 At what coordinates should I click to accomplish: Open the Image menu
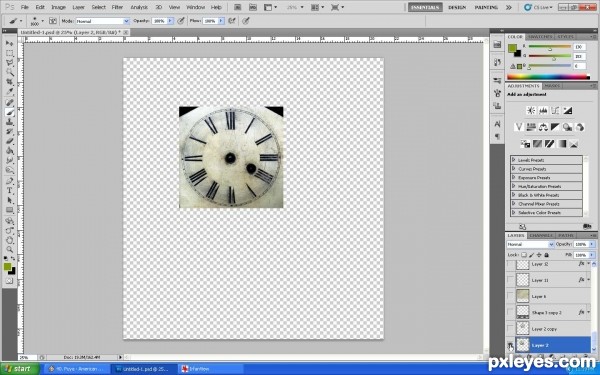(x=59, y=7)
